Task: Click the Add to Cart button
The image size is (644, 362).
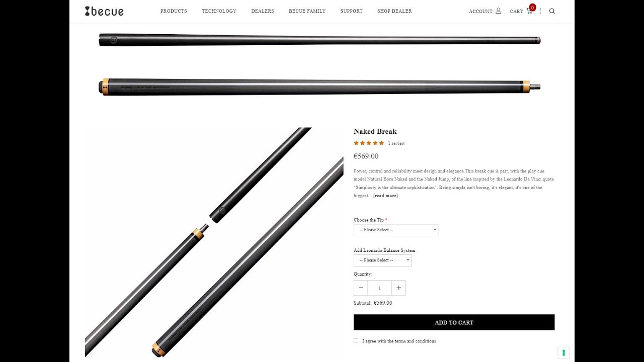Action: 454,322
